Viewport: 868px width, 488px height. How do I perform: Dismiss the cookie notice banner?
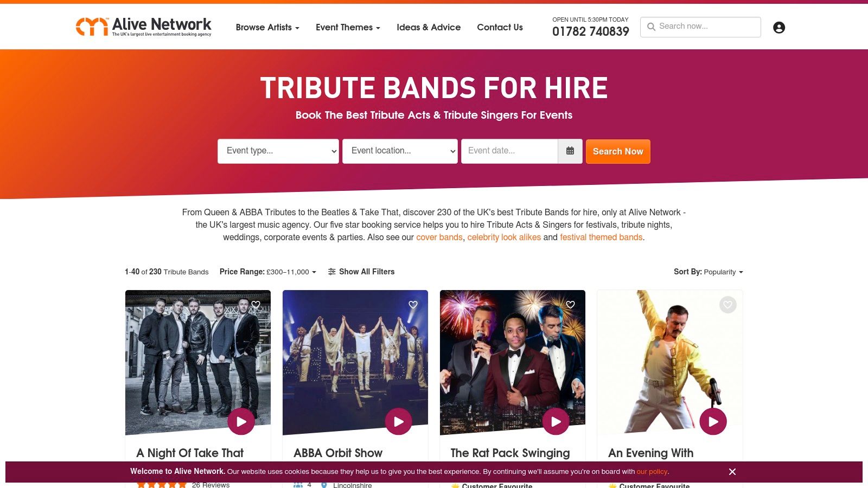[732, 472]
